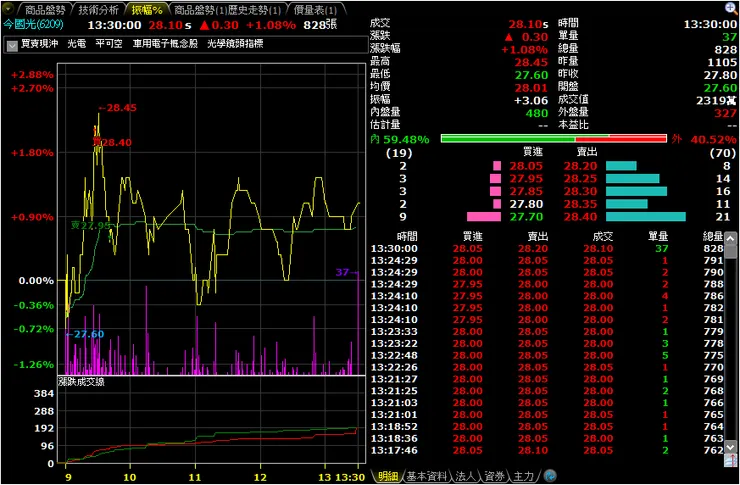The image size is (740, 485).
Task: Click the 振幅 value +3.06
Action: point(531,100)
